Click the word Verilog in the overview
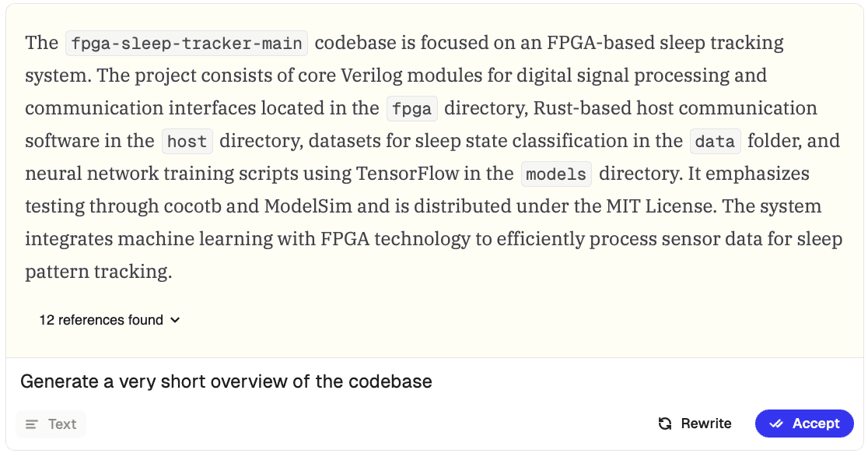Image resolution: width=868 pixels, height=457 pixels. click(372, 76)
